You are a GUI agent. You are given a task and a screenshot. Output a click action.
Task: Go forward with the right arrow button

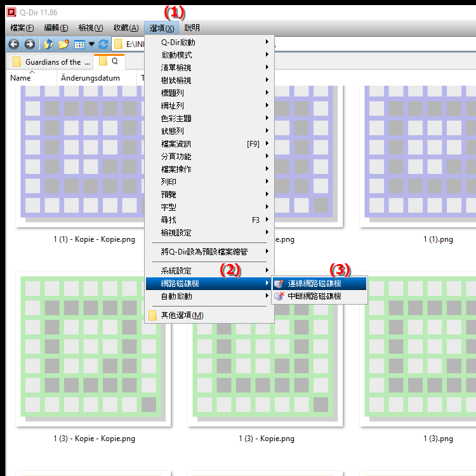pyautogui.click(x=29, y=44)
